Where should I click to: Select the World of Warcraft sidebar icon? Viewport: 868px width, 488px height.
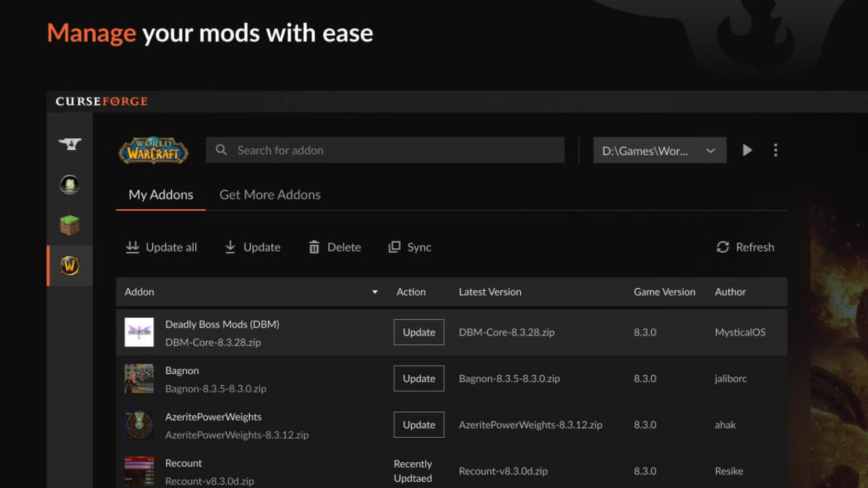pyautogui.click(x=70, y=266)
